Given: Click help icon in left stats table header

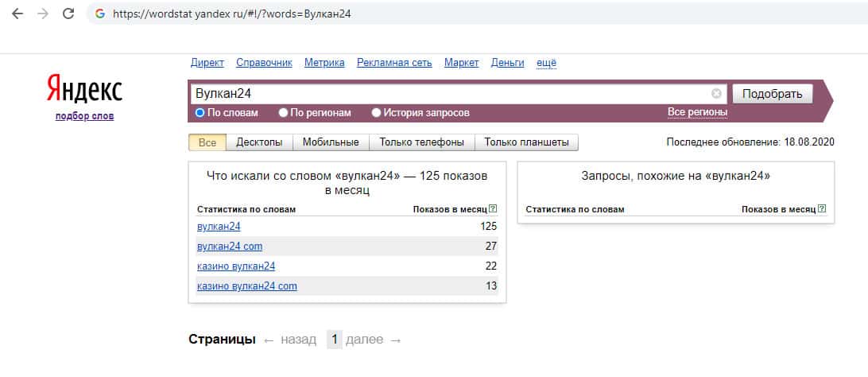Looking at the screenshot, I should click(x=493, y=209).
